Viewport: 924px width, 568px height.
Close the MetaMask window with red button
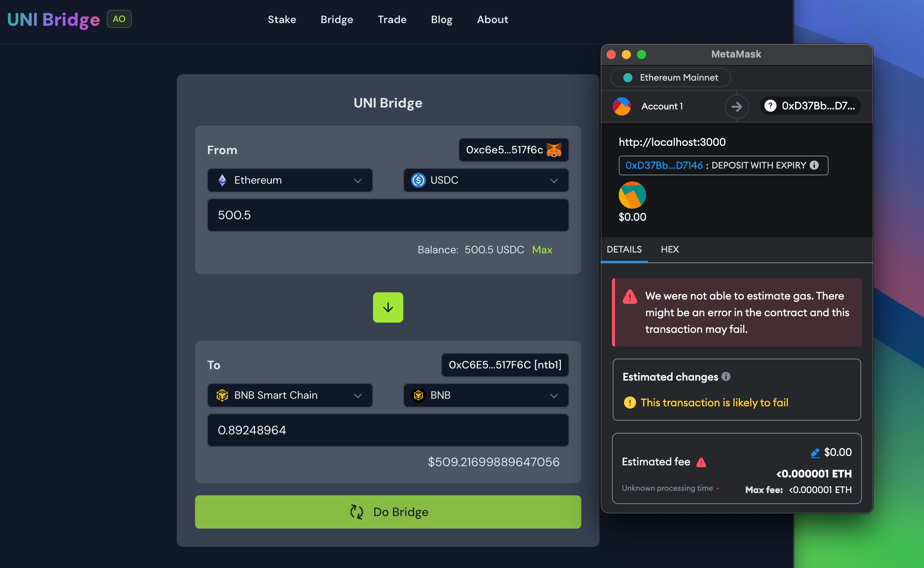(x=611, y=55)
